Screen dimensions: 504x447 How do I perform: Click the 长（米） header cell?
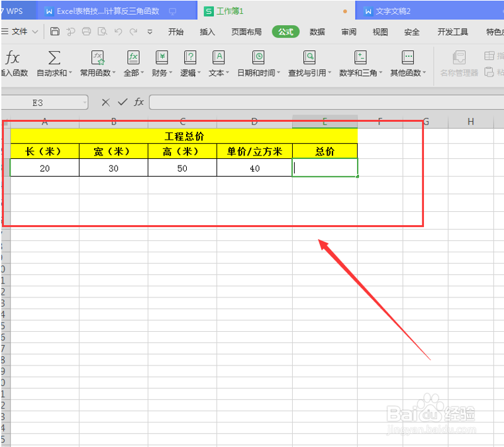tap(44, 151)
